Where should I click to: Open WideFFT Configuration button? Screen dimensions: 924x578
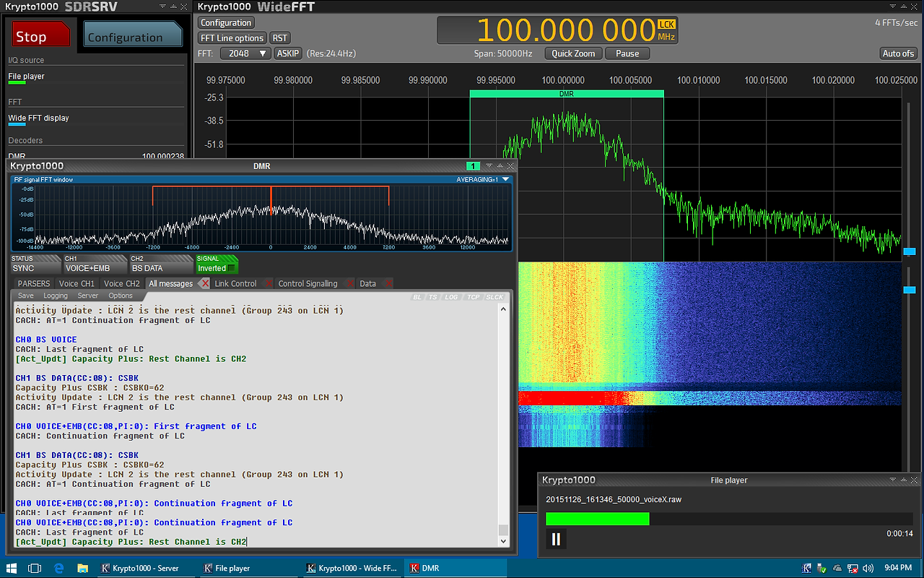[x=226, y=23]
